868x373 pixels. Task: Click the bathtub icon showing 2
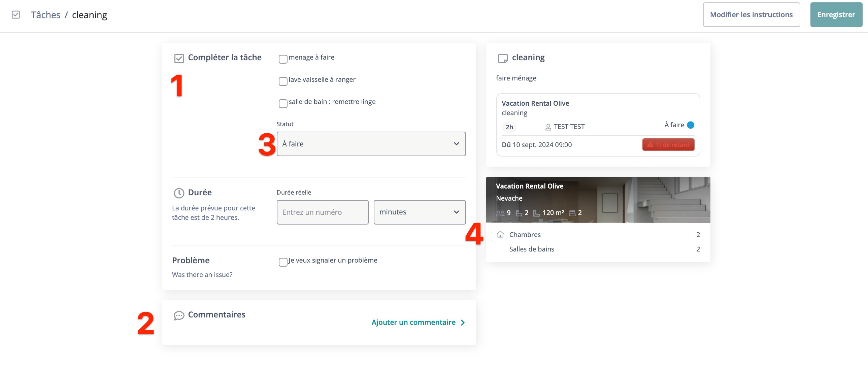coord(519,213)
